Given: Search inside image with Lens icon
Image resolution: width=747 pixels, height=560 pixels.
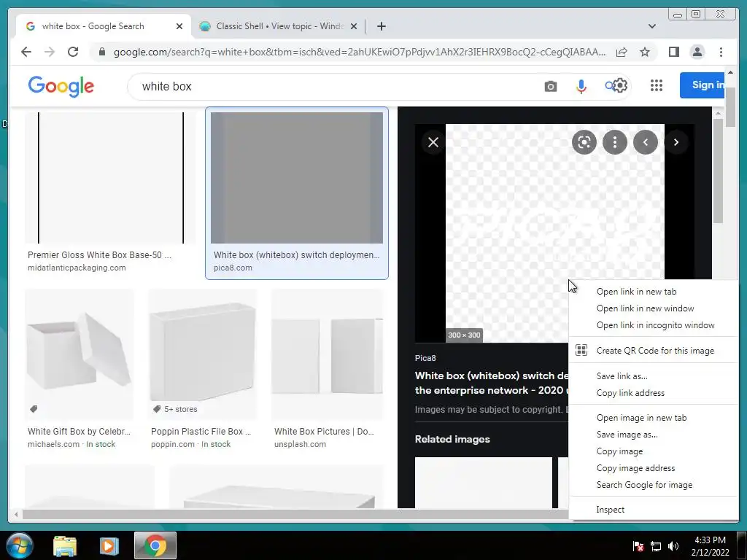Looking at the screenshot, I should [584, 142].
